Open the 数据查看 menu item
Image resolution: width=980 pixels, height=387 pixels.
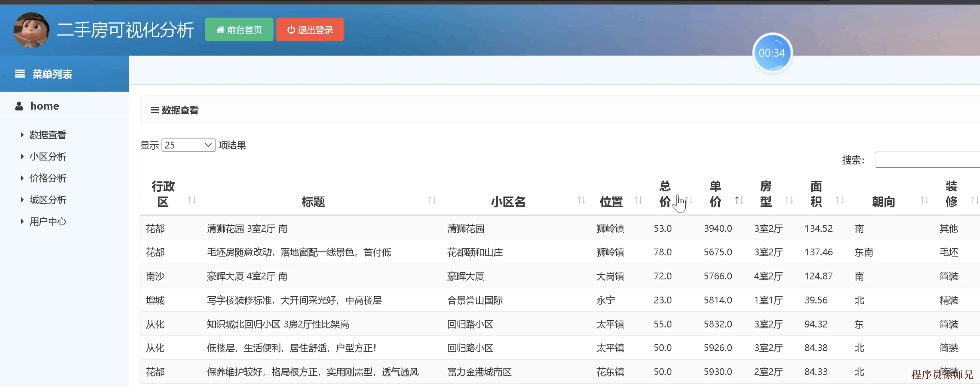tap(47, 135)
